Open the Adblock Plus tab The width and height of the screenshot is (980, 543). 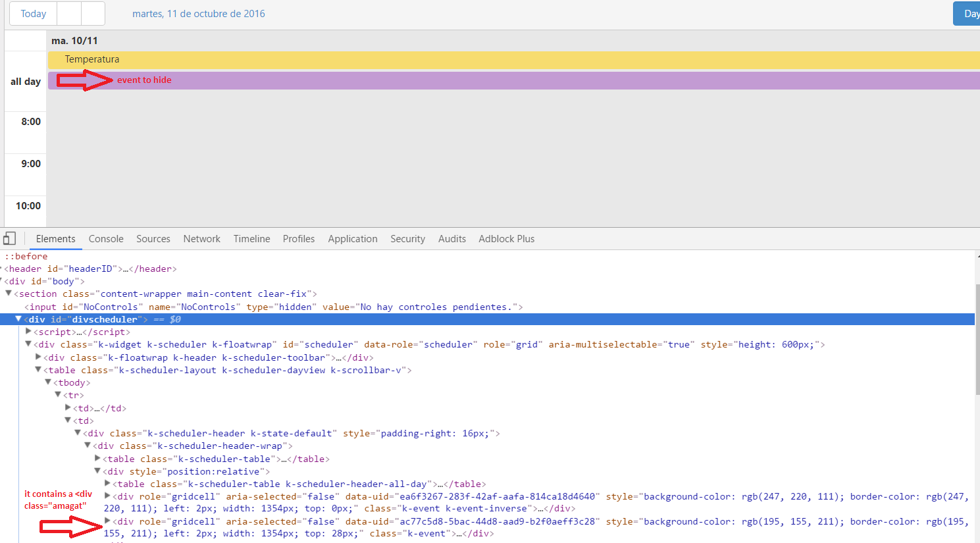pos(507,239)
